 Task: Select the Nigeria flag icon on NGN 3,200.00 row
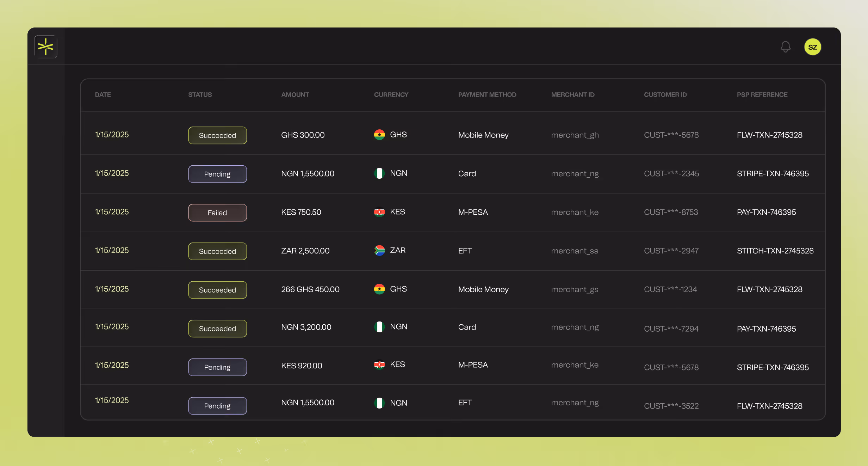[x=380, y=326]
